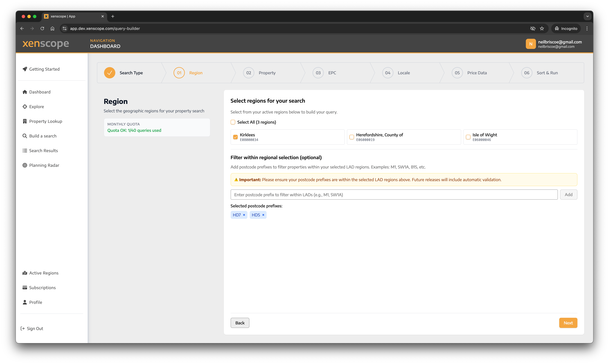This screenshot has height=364, width=609.
Task: Focus the postcode prefix input field
Action: [x=394, y=195]
